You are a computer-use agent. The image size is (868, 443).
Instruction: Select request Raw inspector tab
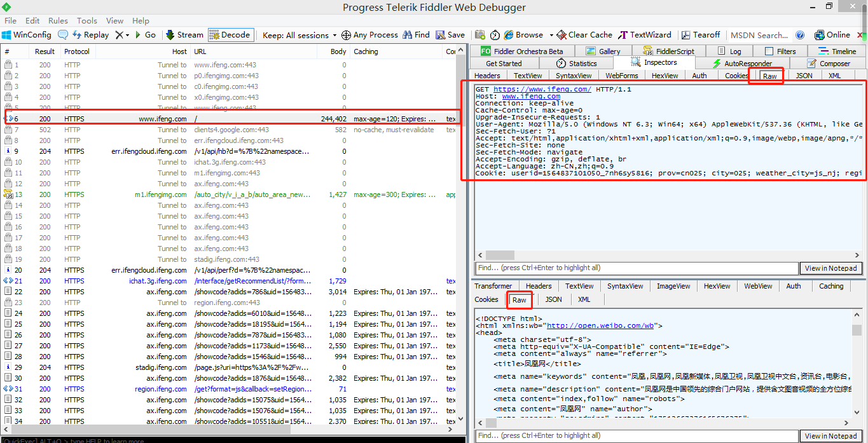pos(769,76)
